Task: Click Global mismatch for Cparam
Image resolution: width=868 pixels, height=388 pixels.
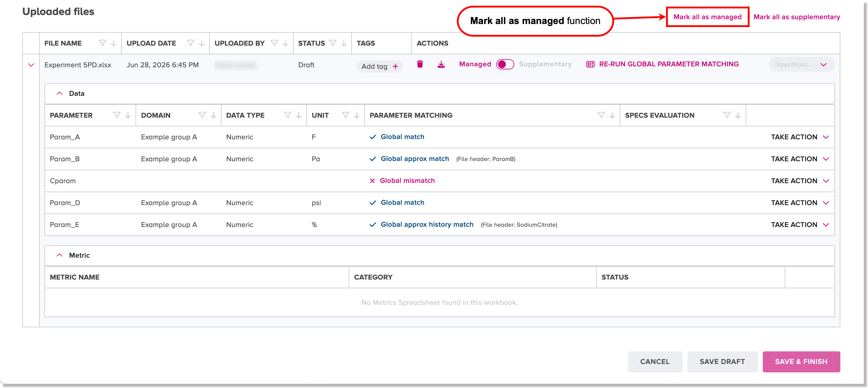Action: click(x=407, y=180)
